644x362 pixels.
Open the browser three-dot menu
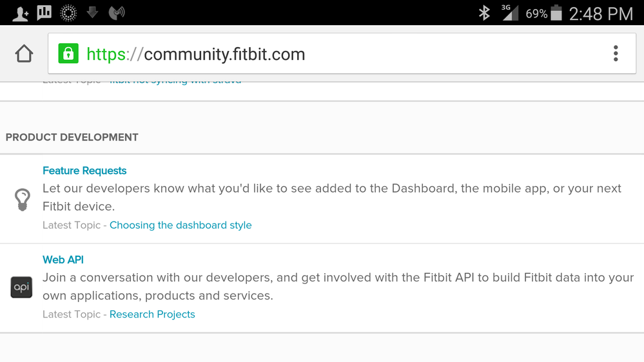point(616,53)
